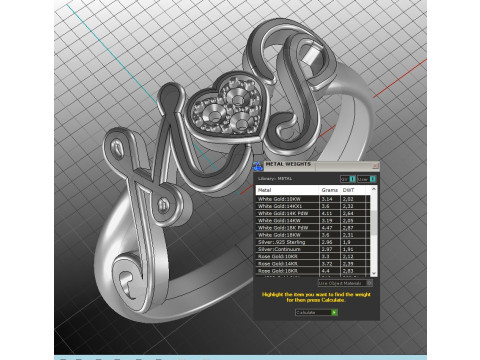The height and width of the screenshot is (360, 480).
Task: Sort by the Metal column header
Action: tap(288, 190)
